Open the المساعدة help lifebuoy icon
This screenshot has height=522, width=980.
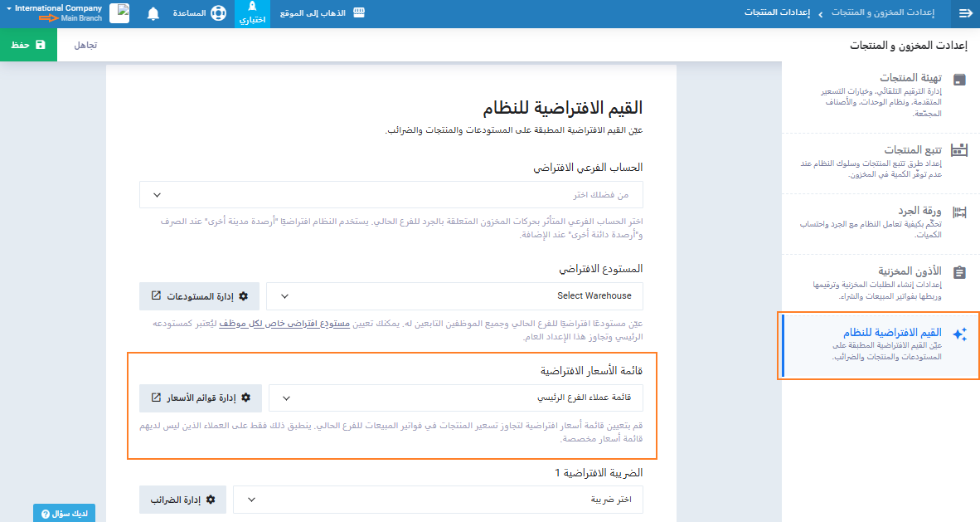tap(217, 14)
